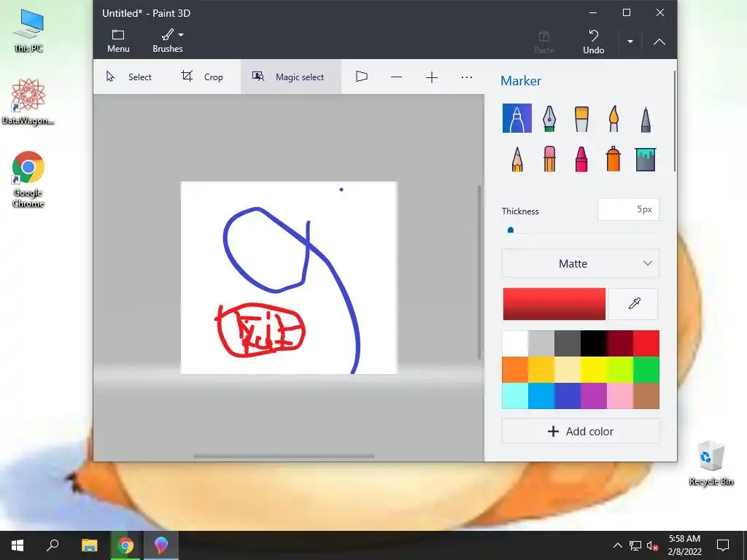Screen dimensions: 747x560
Task: Pick the green color swatch
Action: pos(646,370)
